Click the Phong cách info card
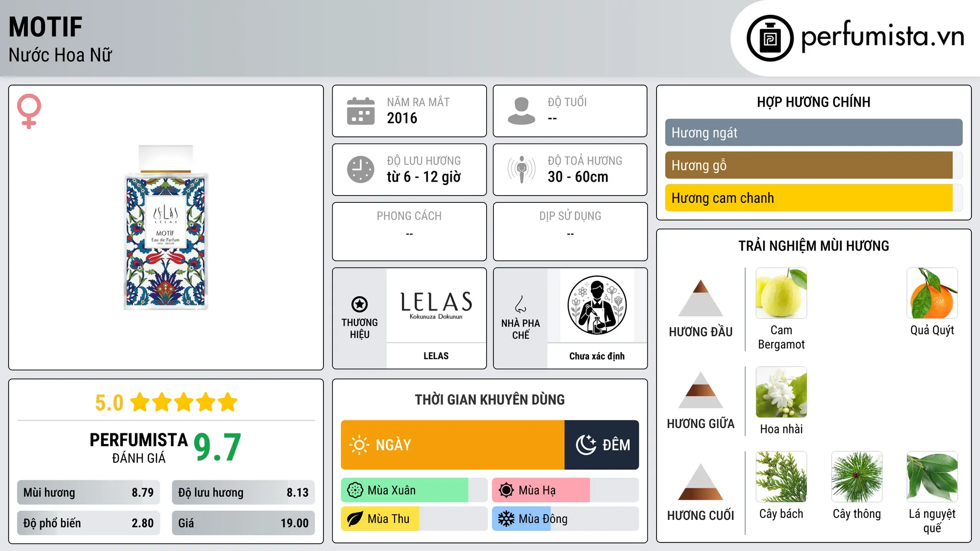The height and width of the screenshot is (551, 980). pos(409,231)
